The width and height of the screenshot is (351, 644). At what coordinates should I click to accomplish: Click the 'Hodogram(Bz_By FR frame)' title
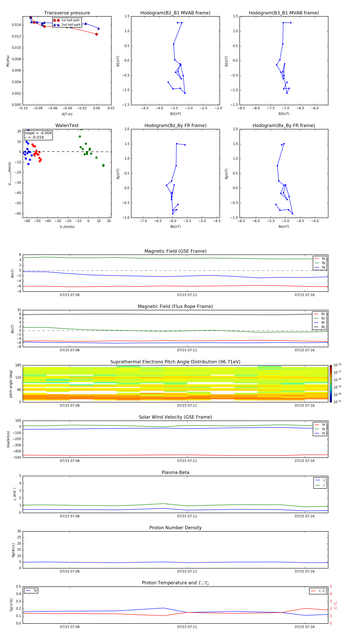pos(175,125)
